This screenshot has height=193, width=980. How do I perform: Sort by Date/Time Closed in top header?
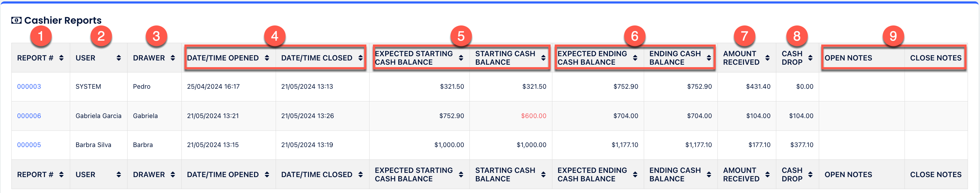tap(360, 58)
